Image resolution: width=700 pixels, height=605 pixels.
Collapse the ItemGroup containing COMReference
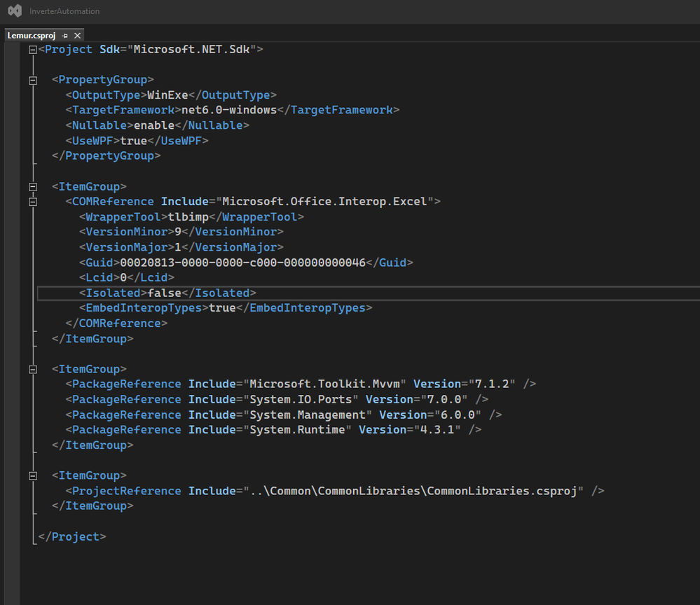point(33,187)
